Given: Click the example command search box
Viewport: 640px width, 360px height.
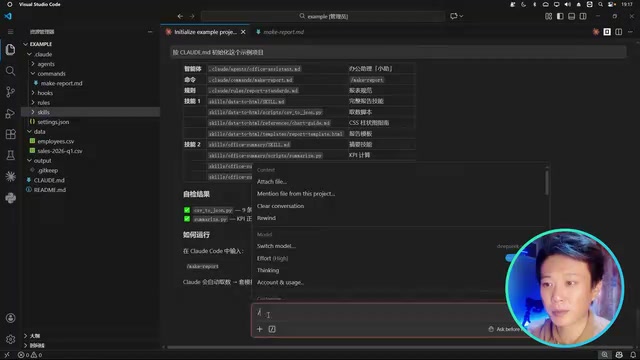Looking at the screenshot, I should [323, 16].
